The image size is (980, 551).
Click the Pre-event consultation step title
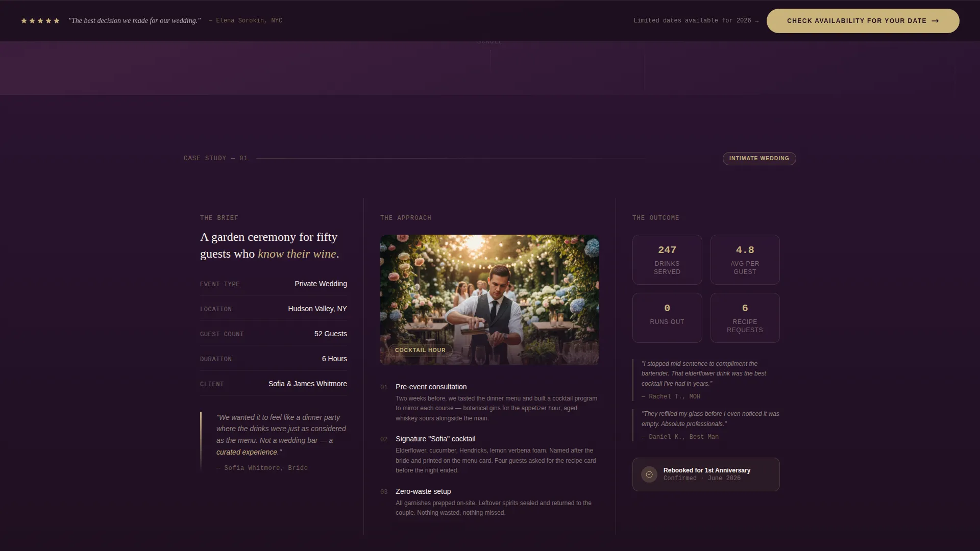pyautogui.click(x=431, y=387)
